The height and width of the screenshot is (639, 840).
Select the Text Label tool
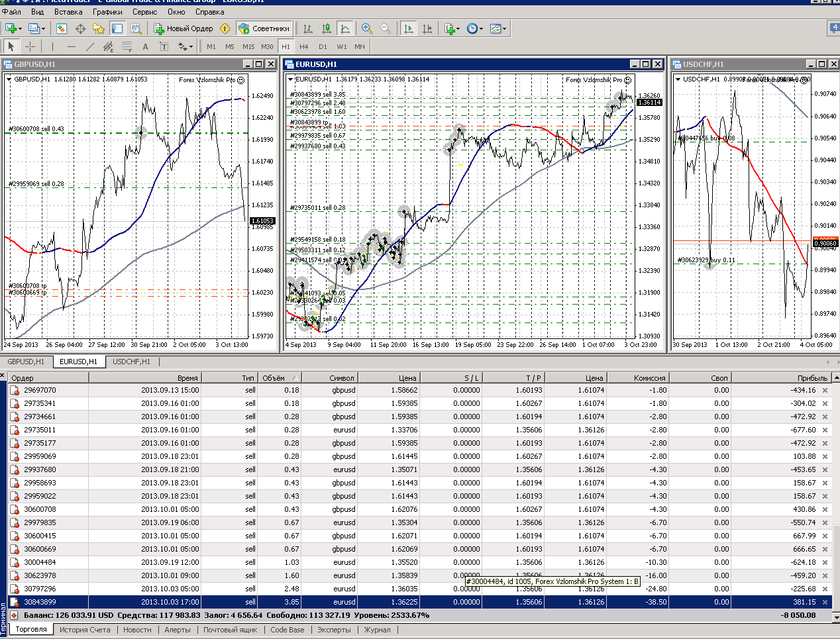click(x=164, y=46)
